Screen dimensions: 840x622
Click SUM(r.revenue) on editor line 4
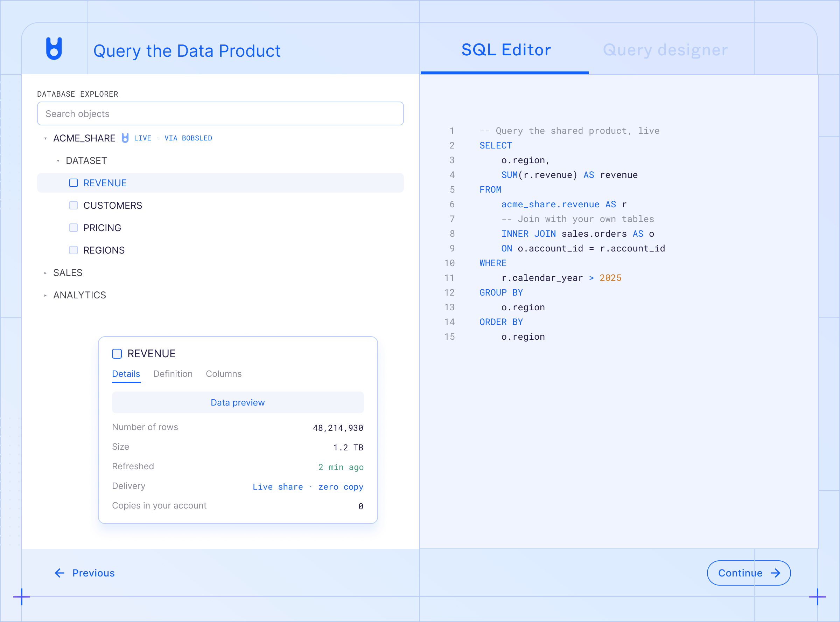click(539, 175)
